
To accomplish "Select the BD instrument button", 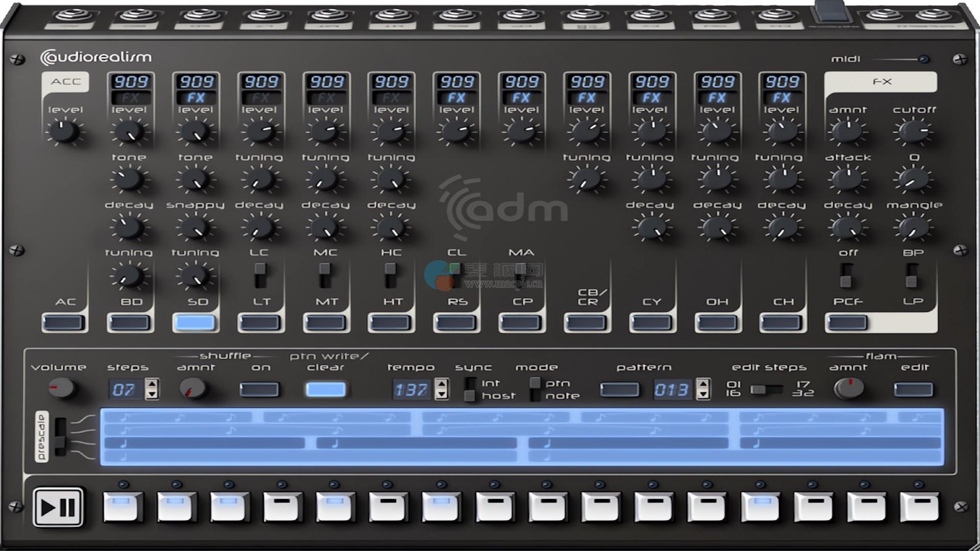I will pos(130,322).
